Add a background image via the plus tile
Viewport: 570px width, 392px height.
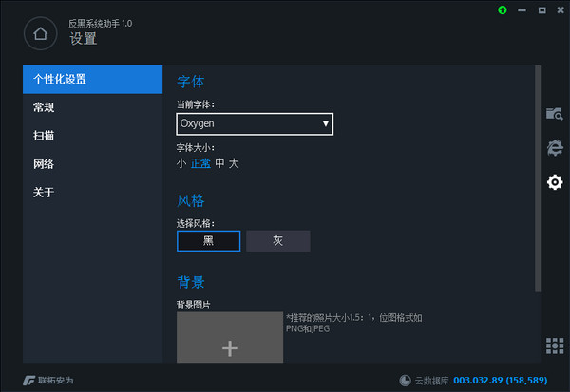229,348
